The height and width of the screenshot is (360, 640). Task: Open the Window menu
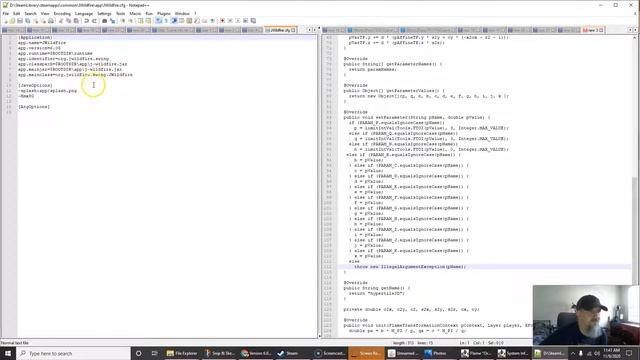point(182,13)
